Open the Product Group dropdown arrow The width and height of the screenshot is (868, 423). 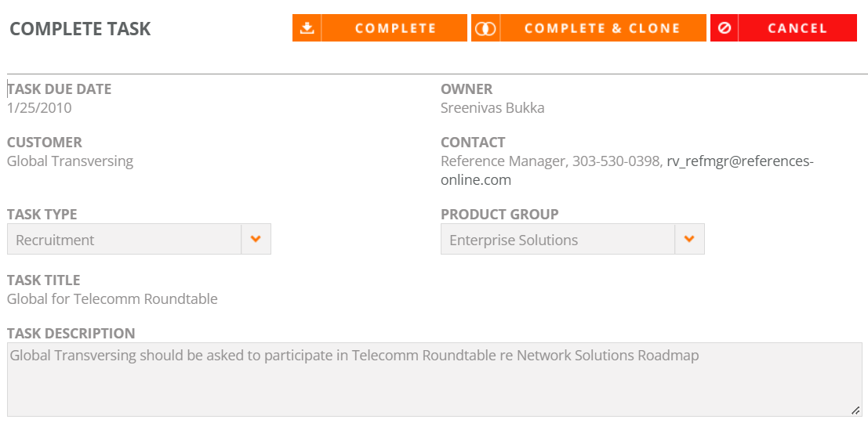coord(689,239)
